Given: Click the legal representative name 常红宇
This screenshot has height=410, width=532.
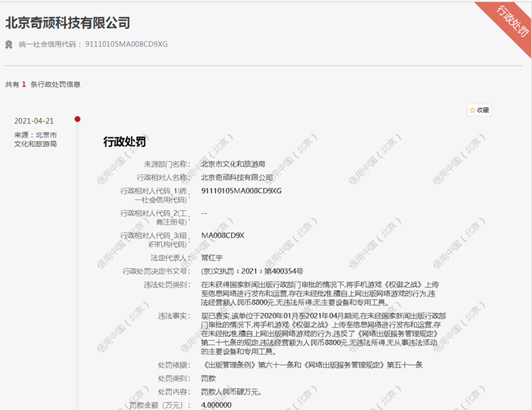Looking at the screenshot, I should 212,258.
